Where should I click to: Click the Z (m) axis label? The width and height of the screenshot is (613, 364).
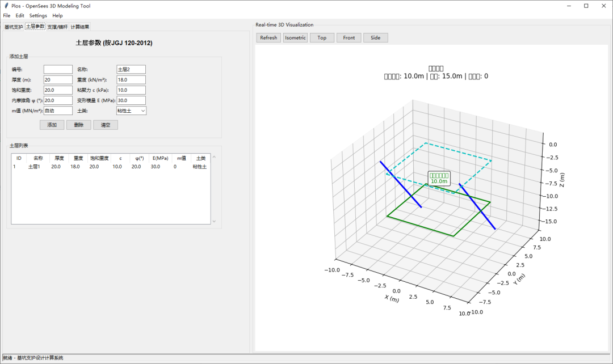point(562,180)
